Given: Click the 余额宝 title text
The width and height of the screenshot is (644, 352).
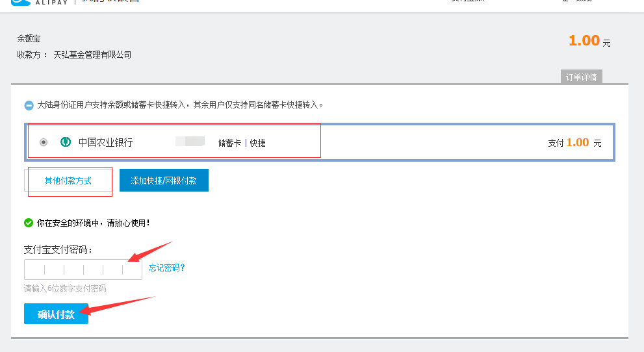Looking at the screenshot, I should 29,39.
